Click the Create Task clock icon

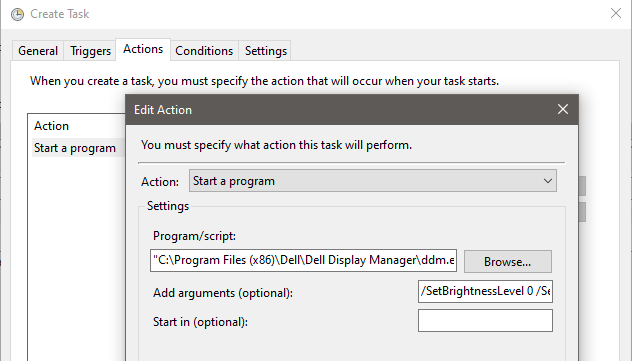[17, 14]
